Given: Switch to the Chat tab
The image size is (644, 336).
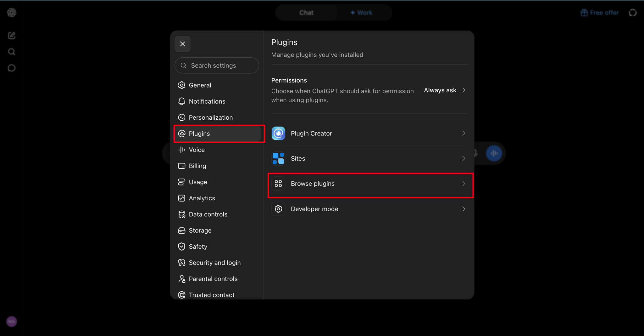Looking at the screenshot, I should pos(306,13).
